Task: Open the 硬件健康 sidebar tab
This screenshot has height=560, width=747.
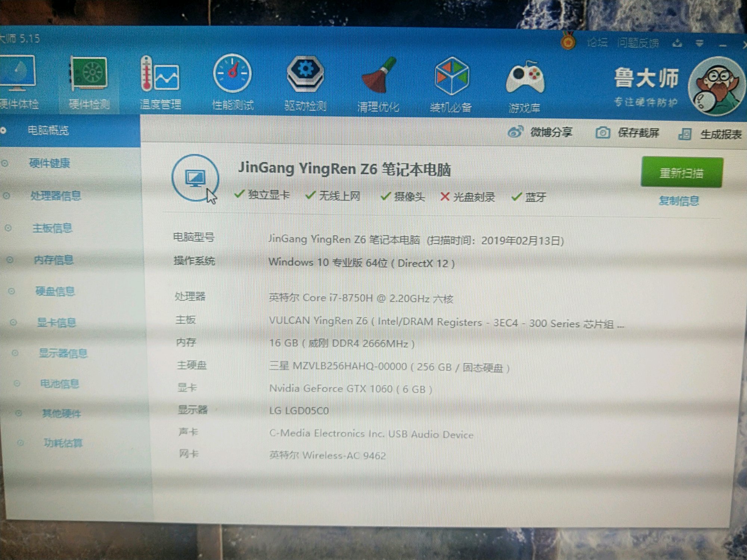Action: pyautogui.click(x=50, y=163)
